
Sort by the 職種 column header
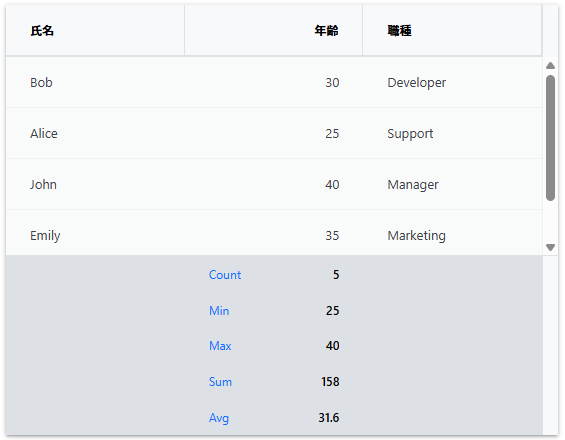coord(452,31)
